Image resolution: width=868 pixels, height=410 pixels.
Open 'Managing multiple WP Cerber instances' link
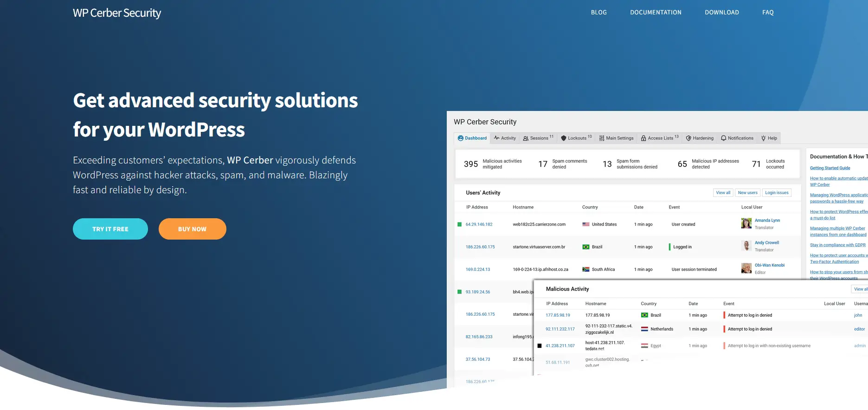pos(838,231)
